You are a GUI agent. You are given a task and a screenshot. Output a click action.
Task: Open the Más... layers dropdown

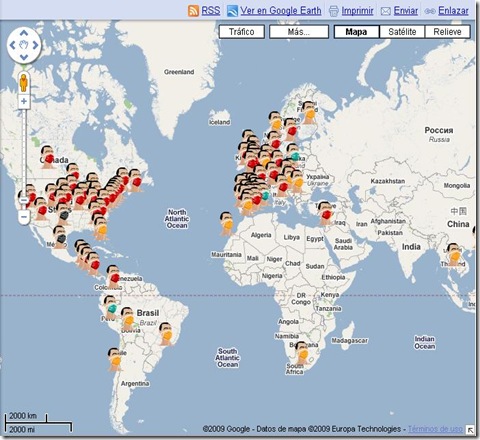click(x=299, y=32)
